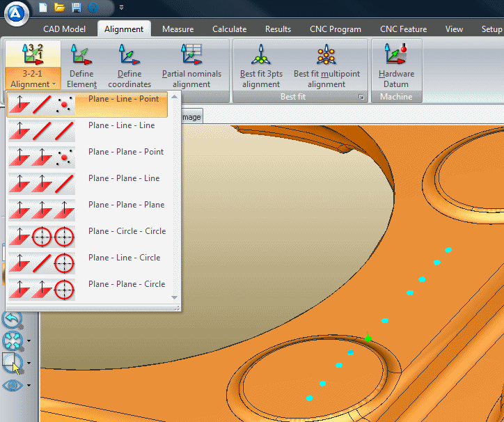Image resolution: width=504 pixels, height=422 pixels.
Task: Click the Open folder icon
Action: 60,8
